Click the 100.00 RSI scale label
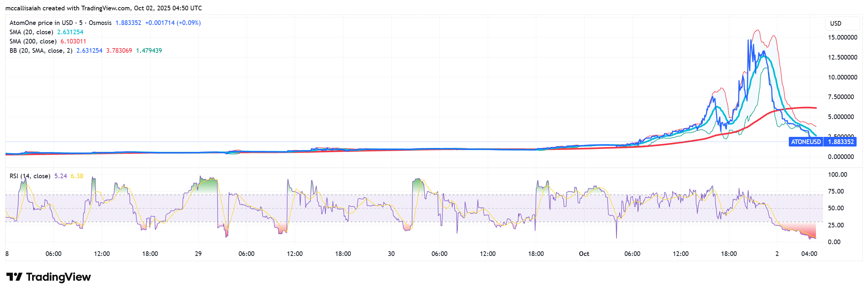The height and width of the screenshot is (293, 868). pyautogui.click(x=837, y=175)
